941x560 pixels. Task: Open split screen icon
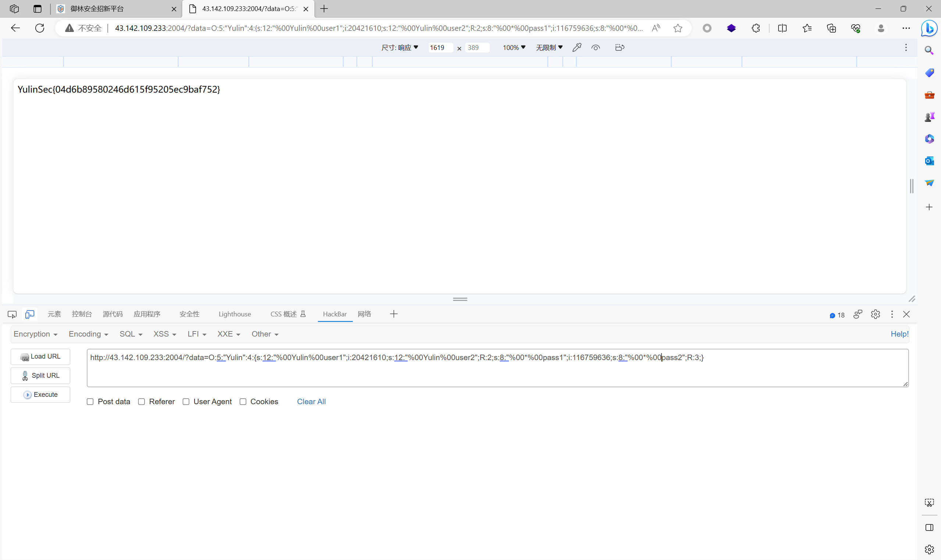[x=783, y=28]
